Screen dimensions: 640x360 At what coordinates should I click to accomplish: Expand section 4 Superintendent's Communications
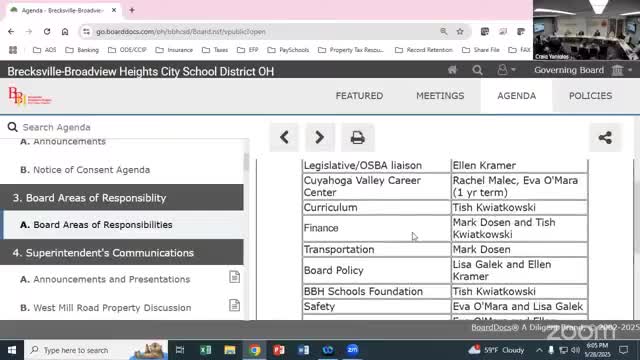coord(122,253)
